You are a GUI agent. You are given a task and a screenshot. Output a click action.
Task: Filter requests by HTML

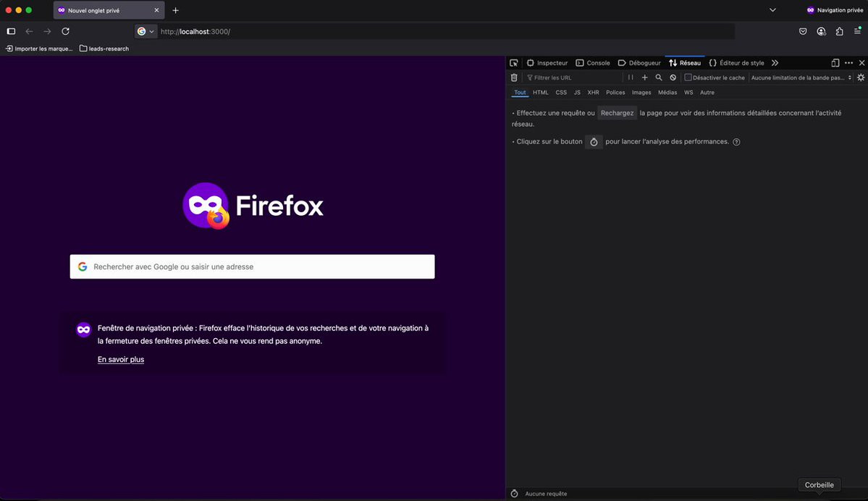coord(540,93)
